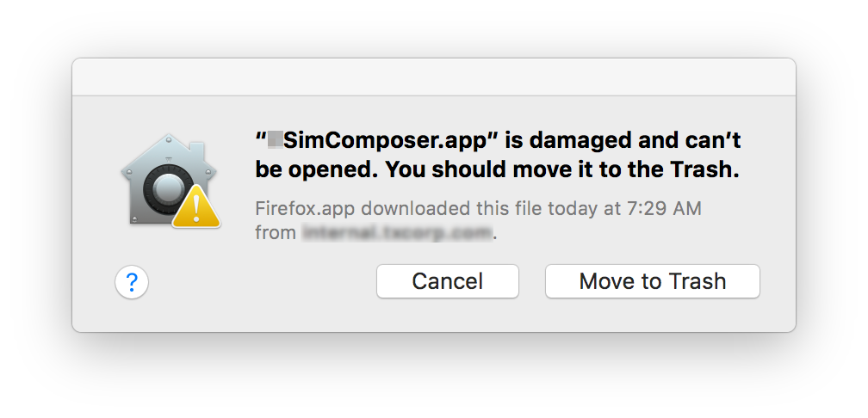Click the small app icon before SimComposer.app
The width and height of the screenshot is (868, 418).
pos(276,138)
